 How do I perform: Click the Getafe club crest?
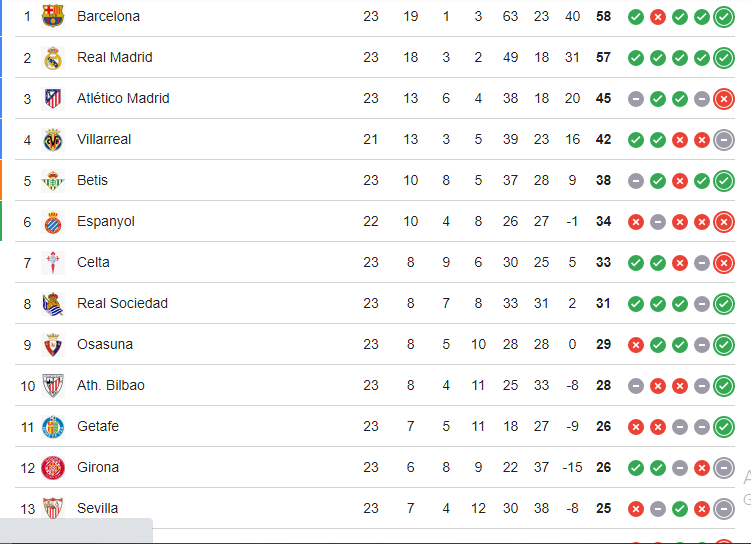(x=53, y=426)
